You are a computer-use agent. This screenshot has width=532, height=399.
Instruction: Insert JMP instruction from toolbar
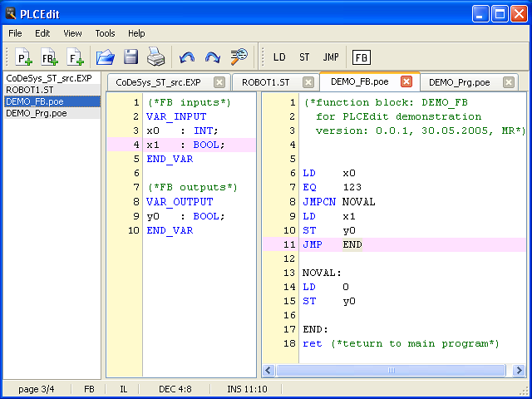(331, 57)
